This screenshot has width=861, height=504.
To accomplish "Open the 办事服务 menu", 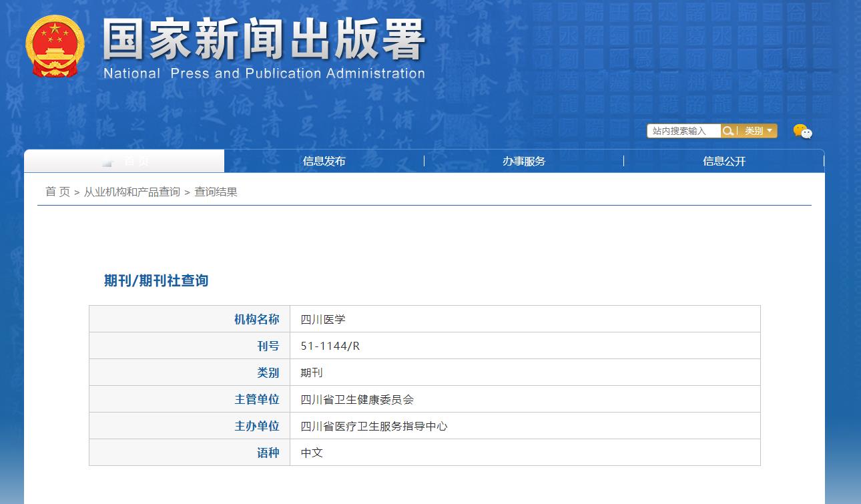I will (x=524, y=161).
